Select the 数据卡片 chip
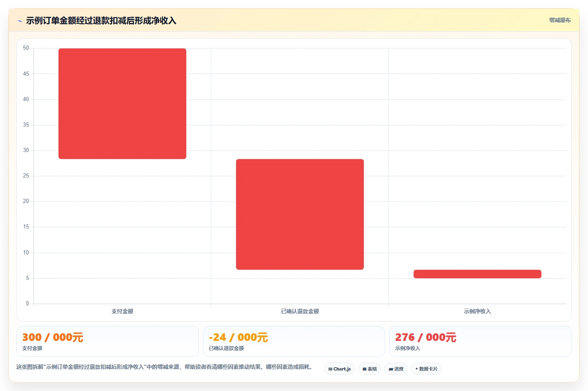 coord(426,369)
